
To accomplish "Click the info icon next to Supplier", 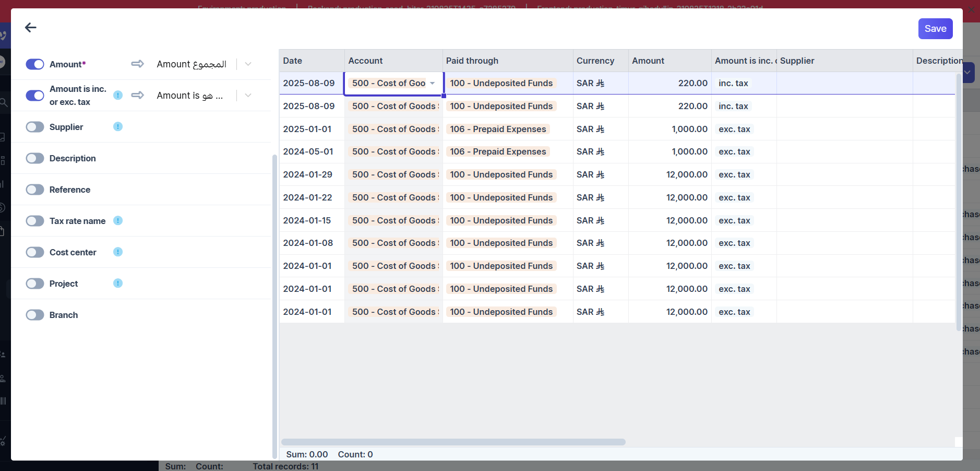I will [x=118, y=126].
